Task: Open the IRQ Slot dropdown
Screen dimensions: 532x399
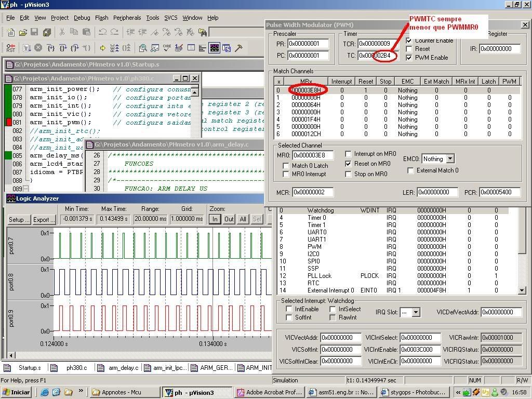Action: [x=416, y=312]
